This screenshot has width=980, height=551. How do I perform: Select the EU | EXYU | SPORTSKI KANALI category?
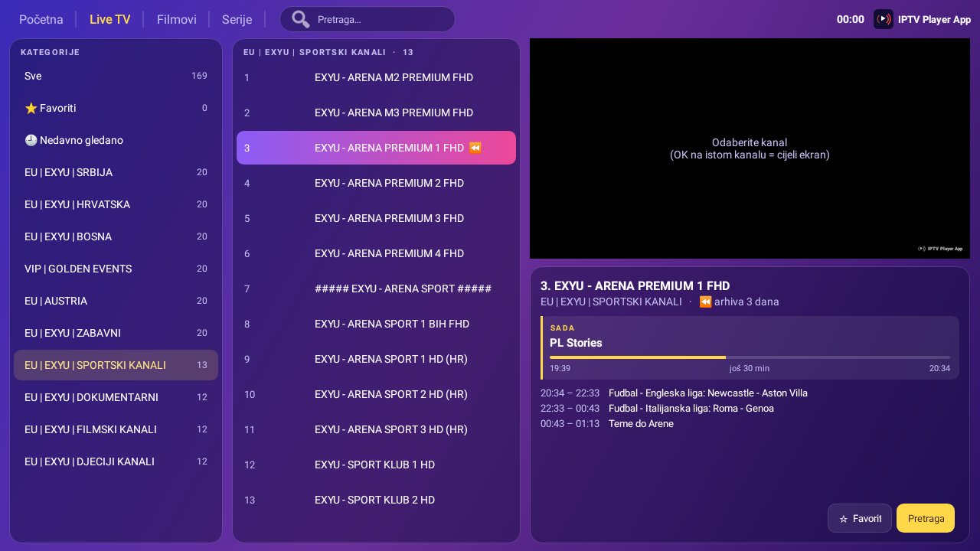point(116,365)
